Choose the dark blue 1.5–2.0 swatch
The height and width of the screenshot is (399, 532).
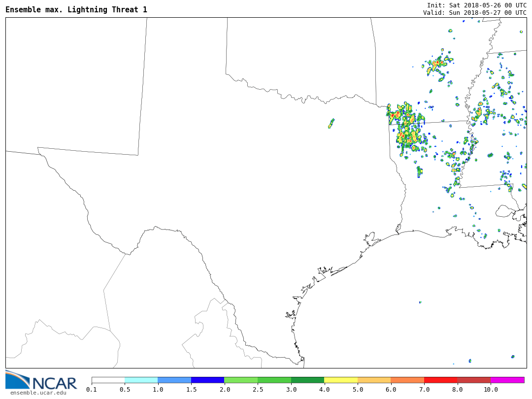click(207, 380)
